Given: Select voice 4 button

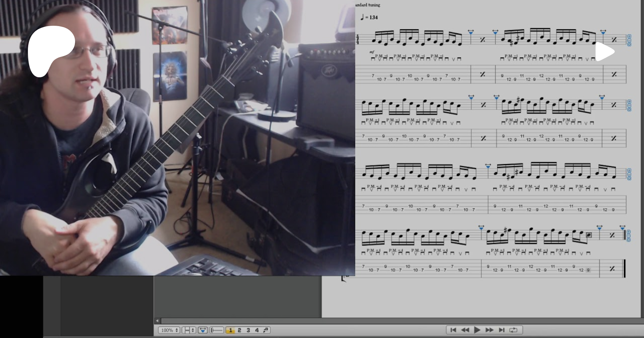Looking at the screenshot, I should 257,330.
